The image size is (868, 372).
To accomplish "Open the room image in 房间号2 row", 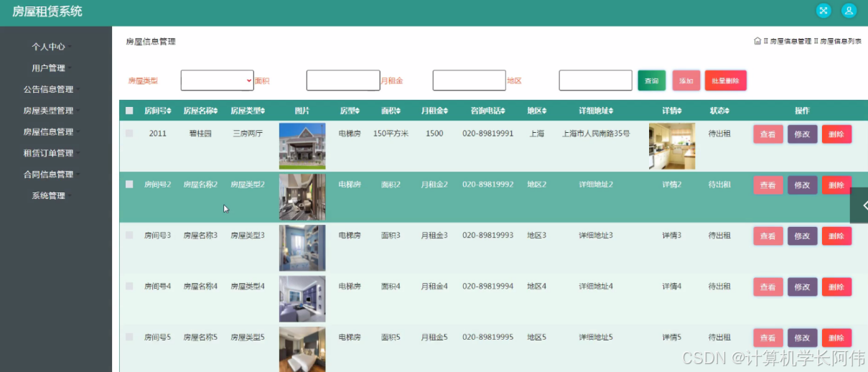I will click(302, 197).
